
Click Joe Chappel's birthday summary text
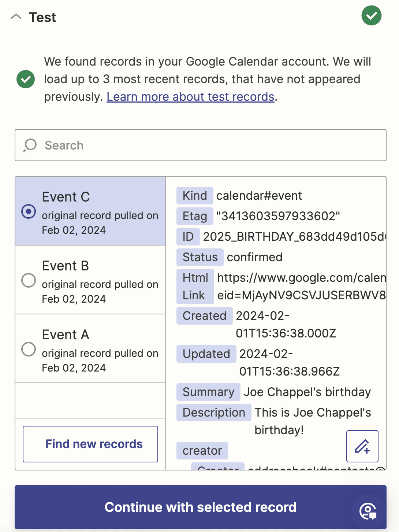(x=307, y=392)
